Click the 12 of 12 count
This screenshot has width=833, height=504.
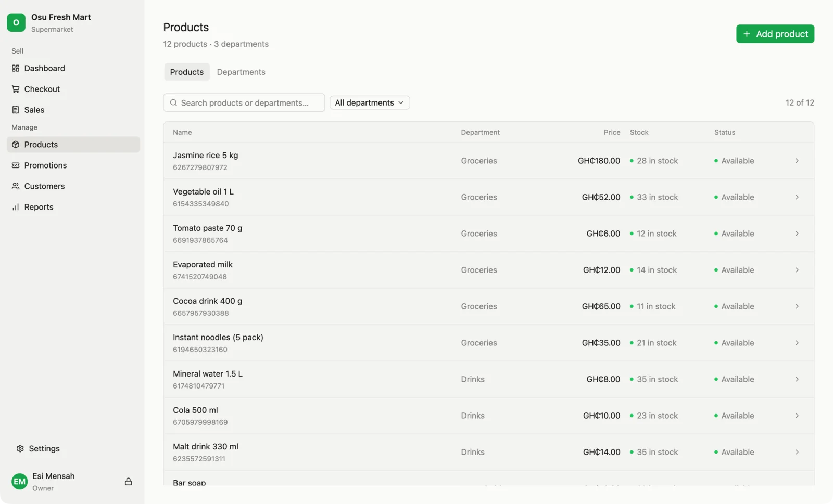[x=800, y=103]
